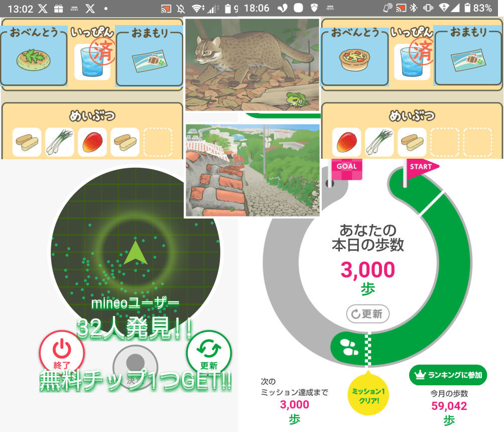The image size is (504, 432).
Task: Tap the pink START flag
Action: (423, 167)
